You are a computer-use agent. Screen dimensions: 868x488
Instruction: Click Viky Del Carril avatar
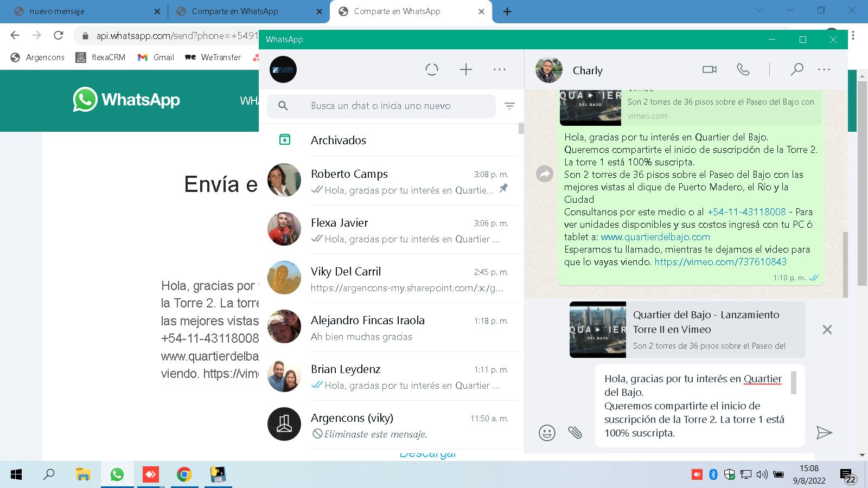click(x=284, y=278)
